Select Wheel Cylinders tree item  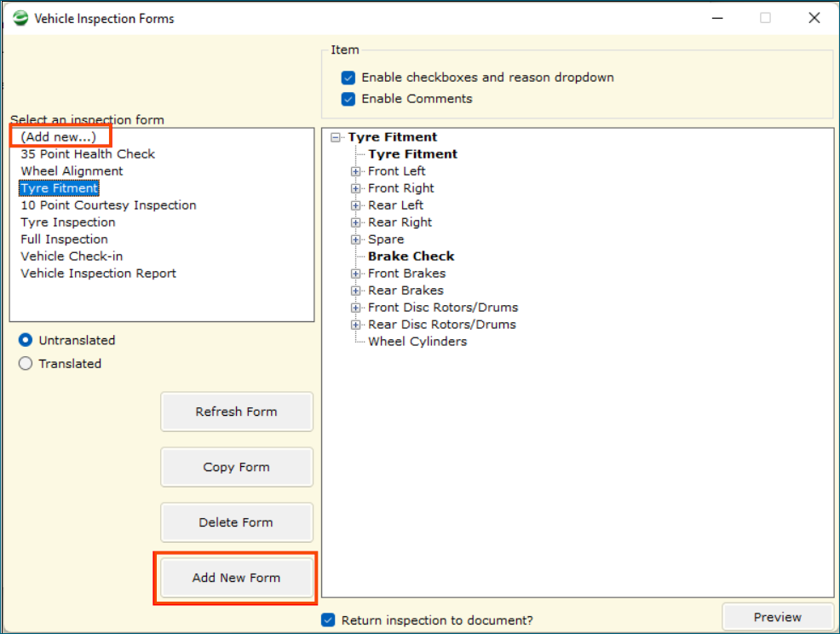click(x=417, y=342)
